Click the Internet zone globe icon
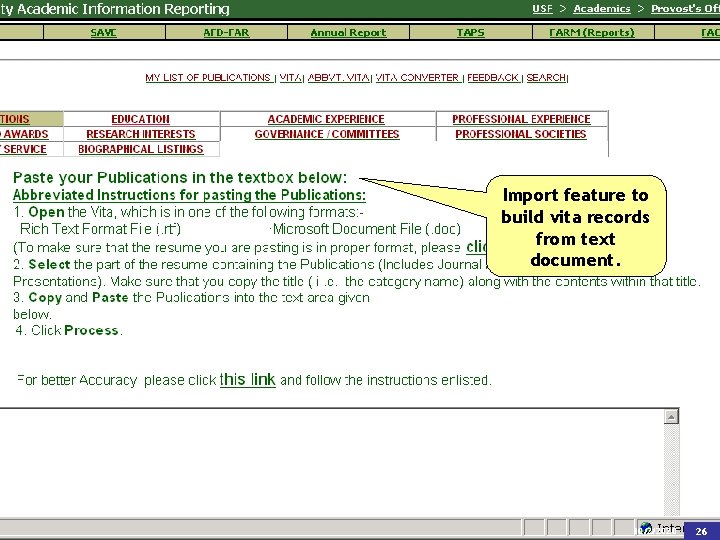Screen dimensions: 720x540 (646, 528)
